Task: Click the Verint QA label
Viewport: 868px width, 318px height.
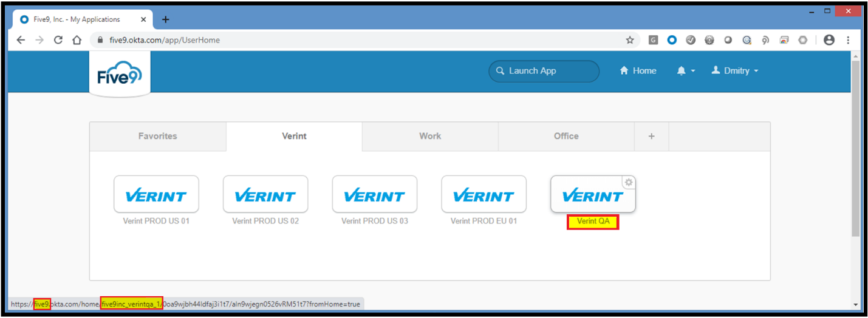Action: (x=593, y=222)
